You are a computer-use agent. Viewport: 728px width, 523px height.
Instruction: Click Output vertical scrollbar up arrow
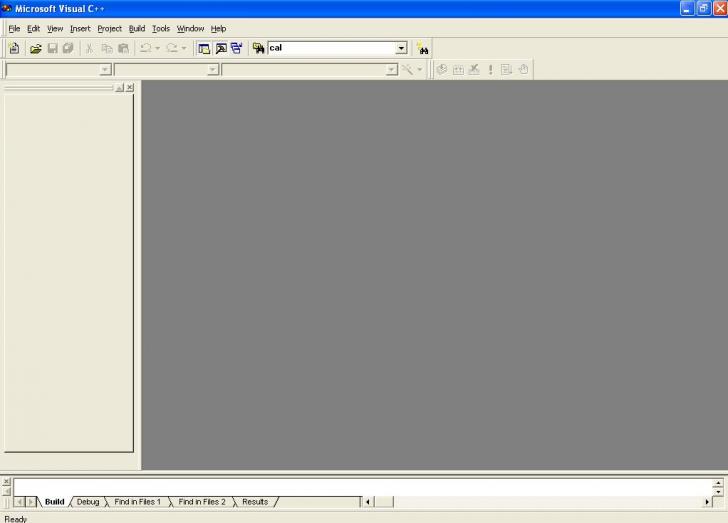718,483
